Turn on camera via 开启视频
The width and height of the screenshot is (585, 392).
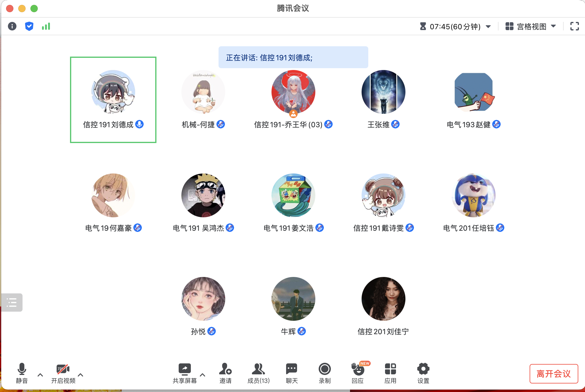coord(63,373)
